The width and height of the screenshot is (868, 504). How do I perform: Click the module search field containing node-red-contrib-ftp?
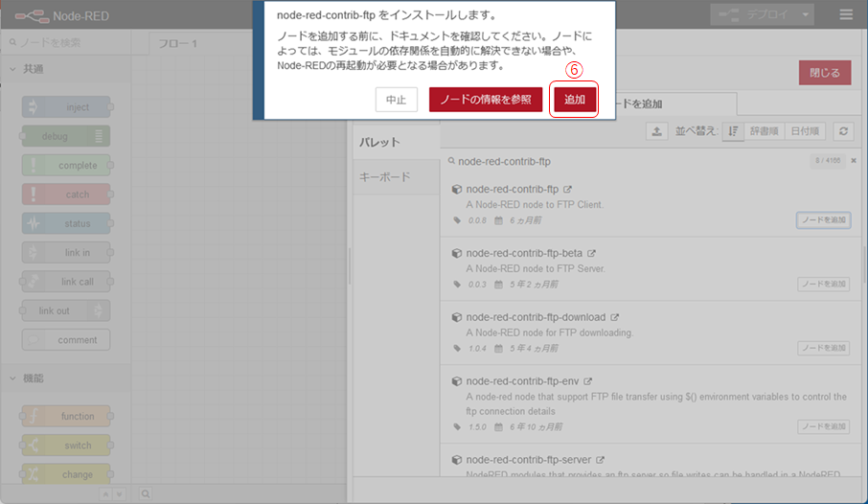[623, 161]
